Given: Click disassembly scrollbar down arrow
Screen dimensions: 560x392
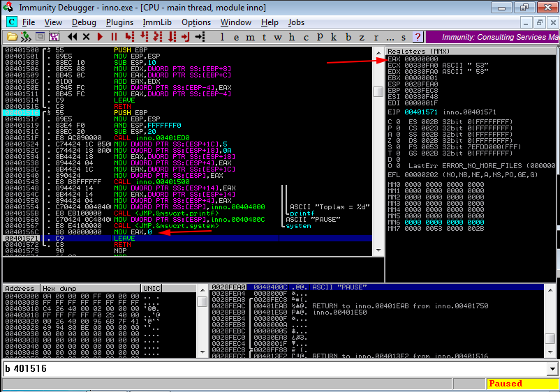Looking at the screenshot, I should pos(378,250).
